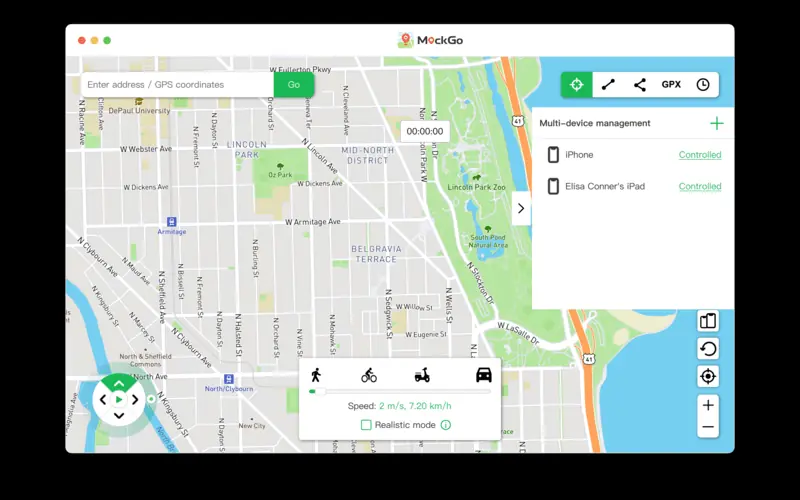Click the South Pond Natural Area marker
Screen dimensions: 800x500
(x=488, y=229)
